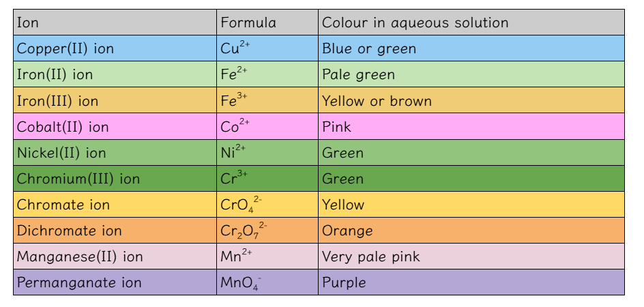Select the Iron(II) ion row label
The height and width of the screenshot is (307, 644).
coord(115,74)
